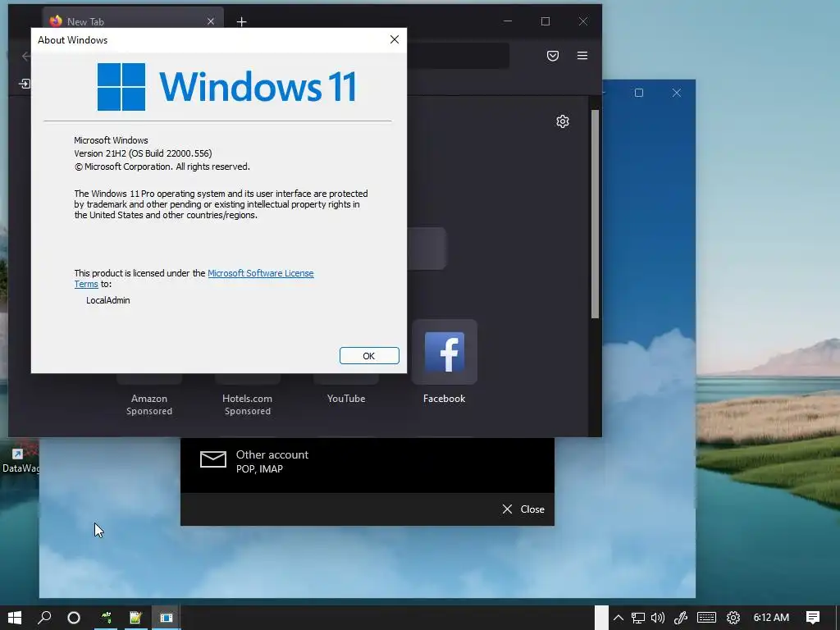
Task: Maximize the Firefox window
Action: (x=546, y=21)
